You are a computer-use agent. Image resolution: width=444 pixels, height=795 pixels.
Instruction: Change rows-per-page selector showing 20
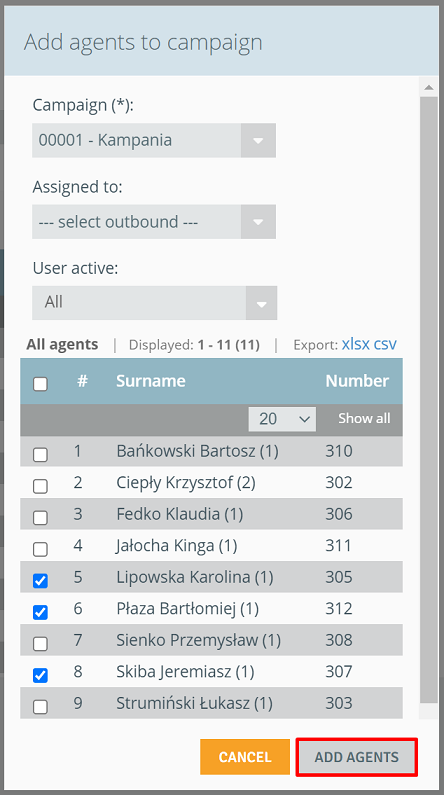click(282, 419)
